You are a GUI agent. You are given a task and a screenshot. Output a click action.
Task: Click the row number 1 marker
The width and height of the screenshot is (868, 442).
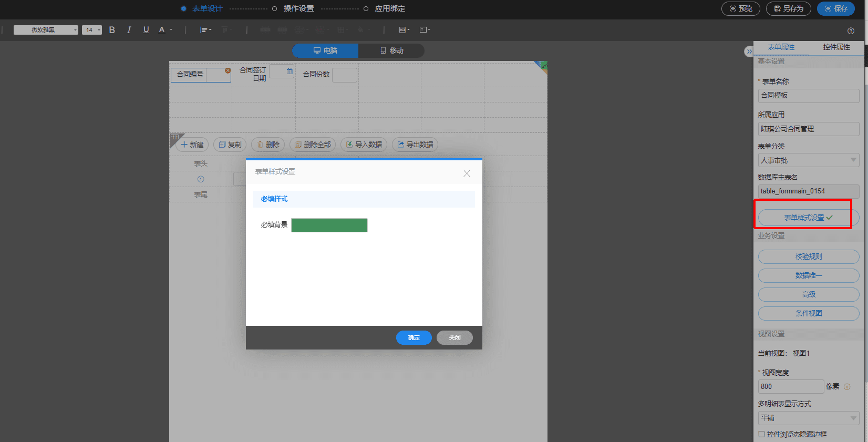coord(201,179)
